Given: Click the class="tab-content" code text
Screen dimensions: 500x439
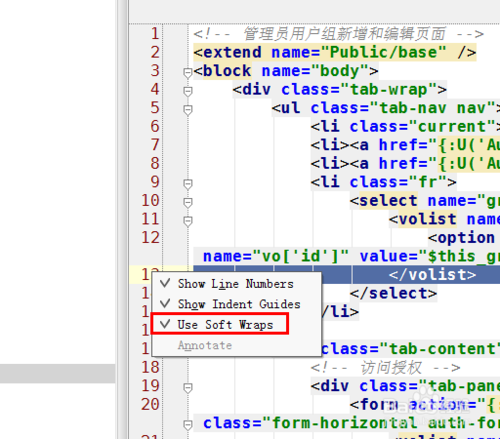Looking at the screenshot, I should tap(410, 349).
